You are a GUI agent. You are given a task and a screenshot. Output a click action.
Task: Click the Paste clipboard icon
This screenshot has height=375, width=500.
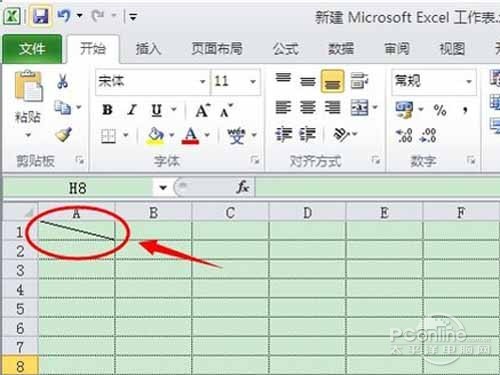(x=28, y=87)
